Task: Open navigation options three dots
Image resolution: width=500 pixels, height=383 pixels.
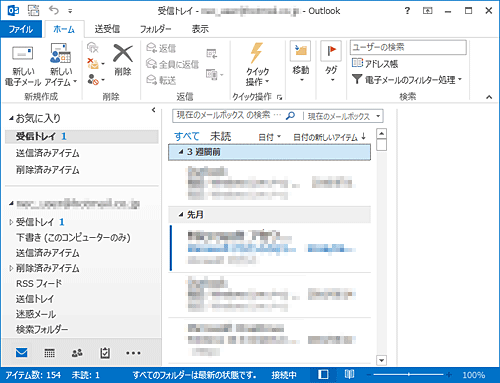Action: click(133, 353)
